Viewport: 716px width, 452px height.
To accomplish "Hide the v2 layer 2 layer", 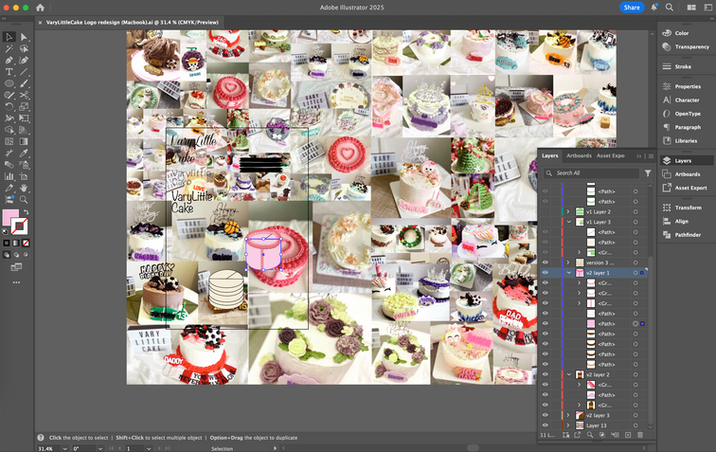I will [545, 374].
